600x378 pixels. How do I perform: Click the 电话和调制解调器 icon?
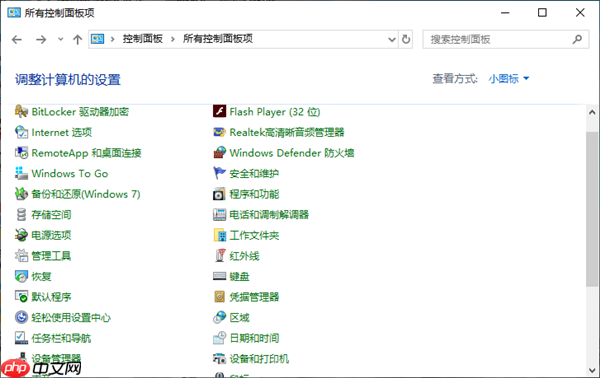click(219, 215)
